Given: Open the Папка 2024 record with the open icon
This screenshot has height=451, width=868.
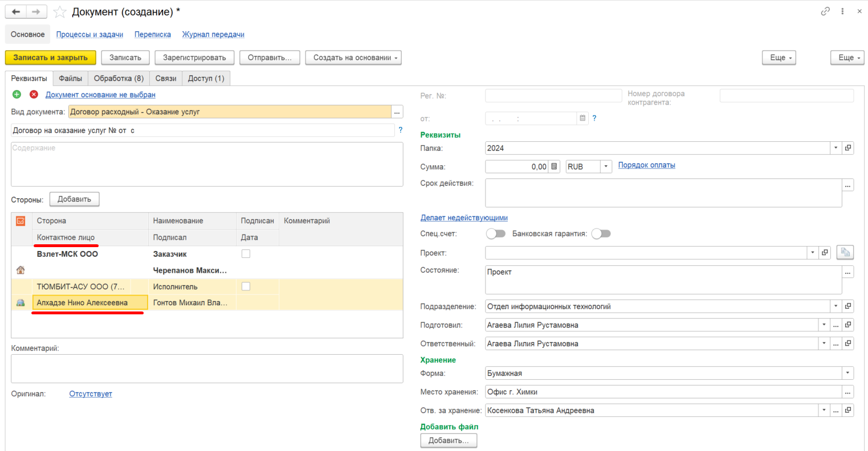Looking at the screenshot, I should [848, 148].
